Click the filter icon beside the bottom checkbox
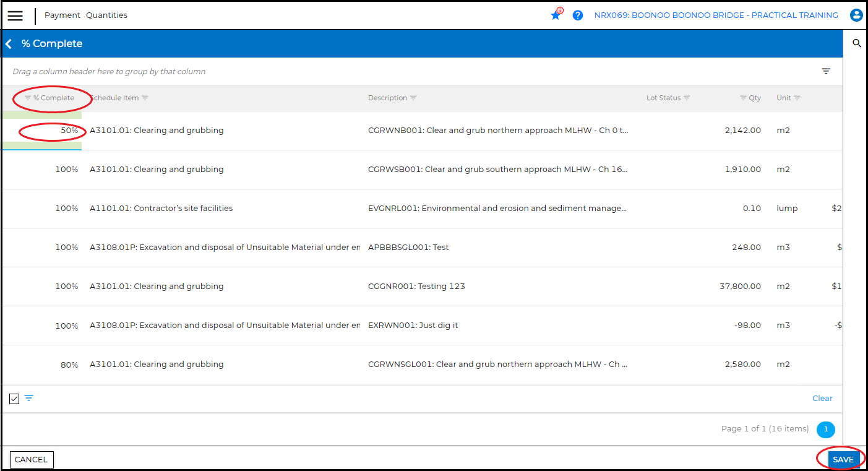The image size is (868, 471). click(x=28, y=398)
